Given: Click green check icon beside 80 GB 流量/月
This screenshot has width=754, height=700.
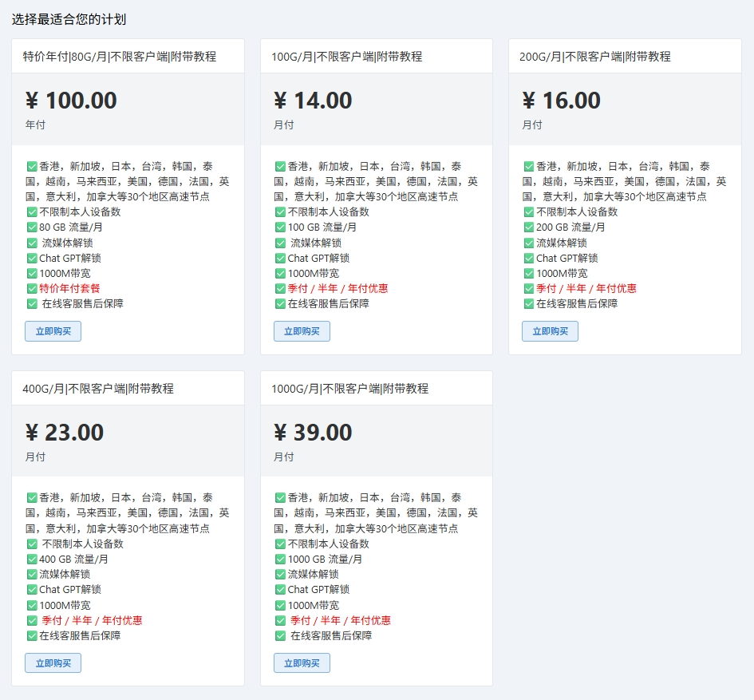Looking at the screenshot, I should click(32, 227).
